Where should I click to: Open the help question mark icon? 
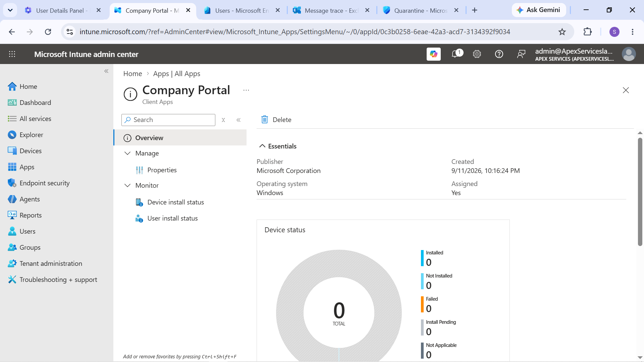(x=499, y=54)
